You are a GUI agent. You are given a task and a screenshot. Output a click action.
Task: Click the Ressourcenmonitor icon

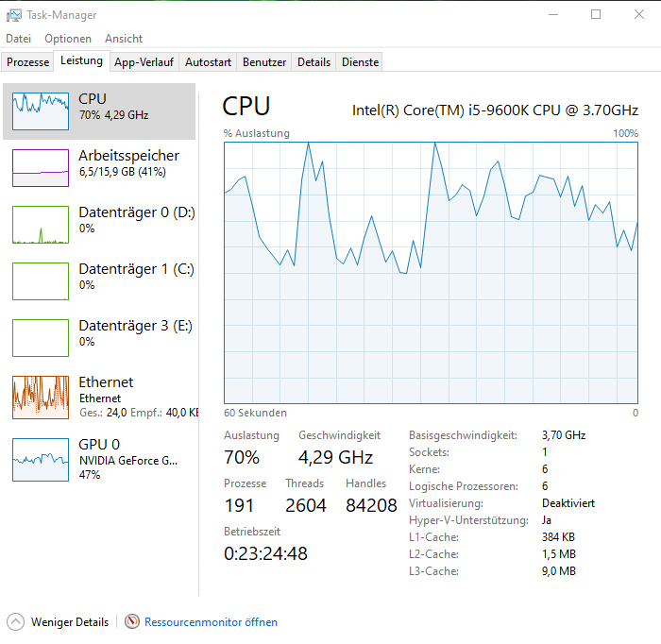132,622
